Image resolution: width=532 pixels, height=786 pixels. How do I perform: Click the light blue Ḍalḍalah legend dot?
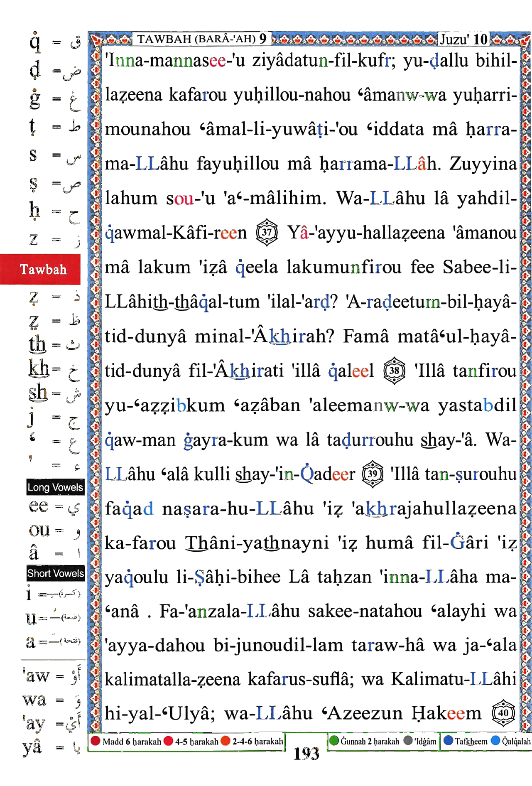tap(495, 741)
